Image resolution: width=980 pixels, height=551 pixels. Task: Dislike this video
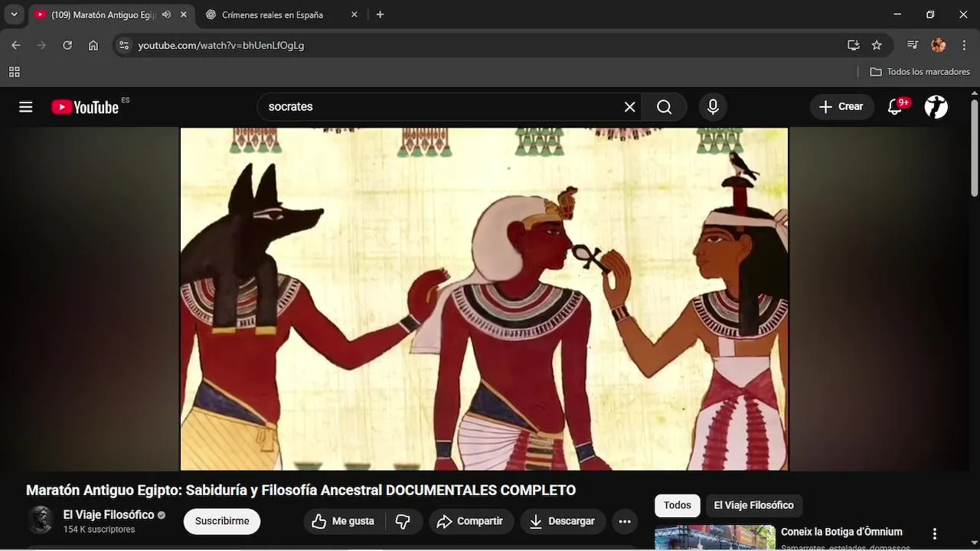(403, 521)
